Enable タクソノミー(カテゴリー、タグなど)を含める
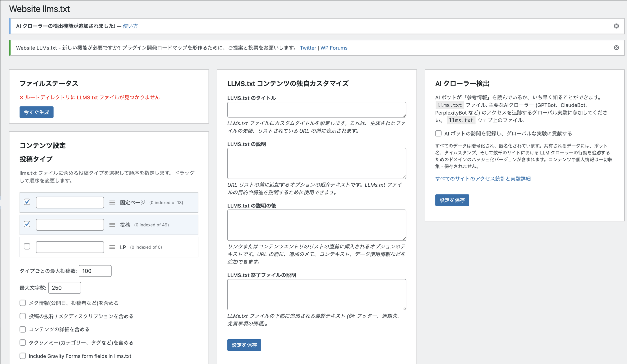The width and height of the screenshot is (627, 364). click(x=23, y=343)
